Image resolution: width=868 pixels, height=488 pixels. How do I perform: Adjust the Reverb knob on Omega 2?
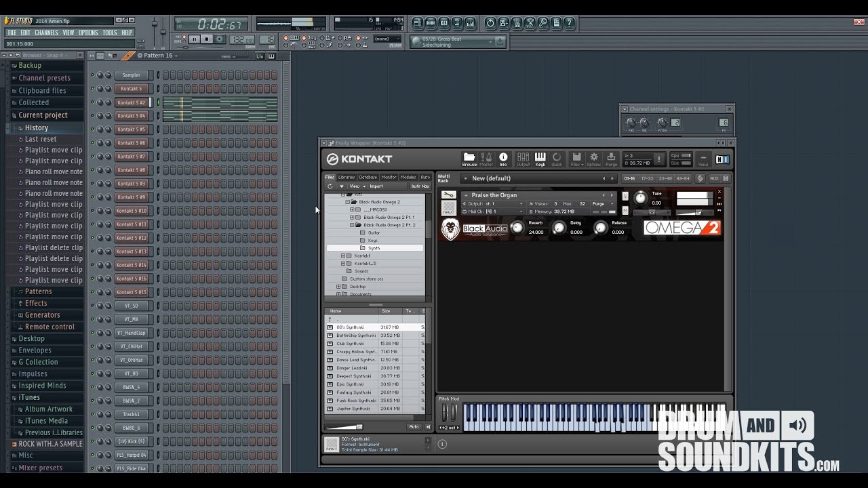517,228
